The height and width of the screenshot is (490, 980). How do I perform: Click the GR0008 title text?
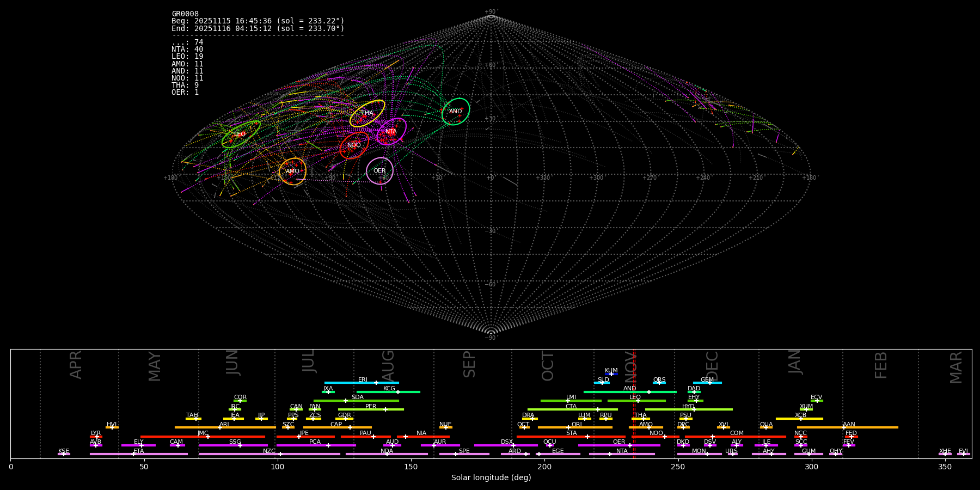coord(185,14)
